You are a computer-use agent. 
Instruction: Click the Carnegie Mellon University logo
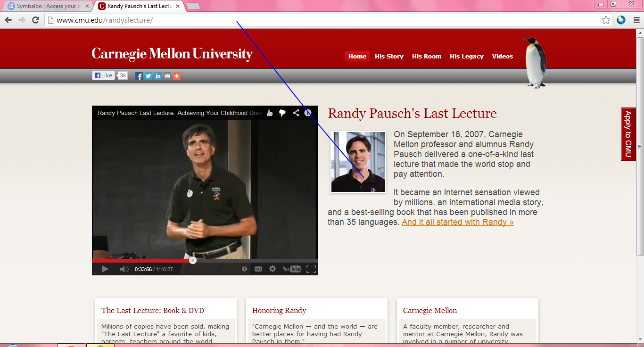click(x=172, y=54)
